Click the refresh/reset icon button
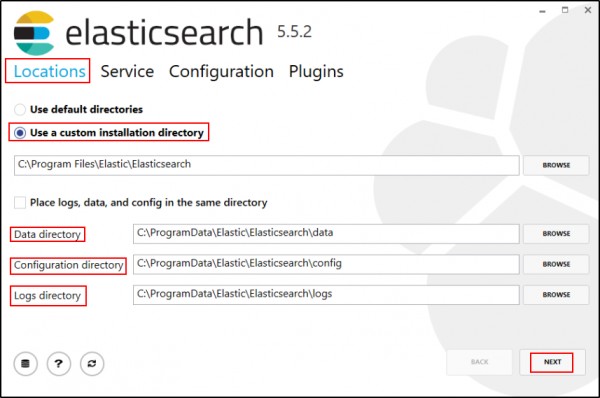This screenshot has width=600, height=398. [92, 364]
